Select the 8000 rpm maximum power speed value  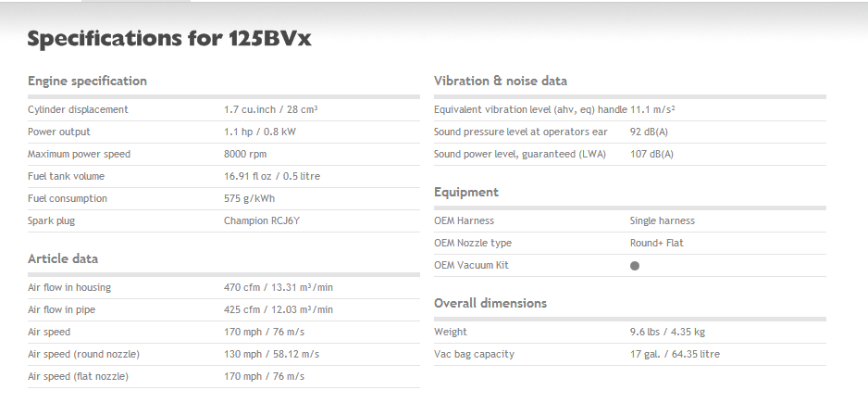[245, 154]
